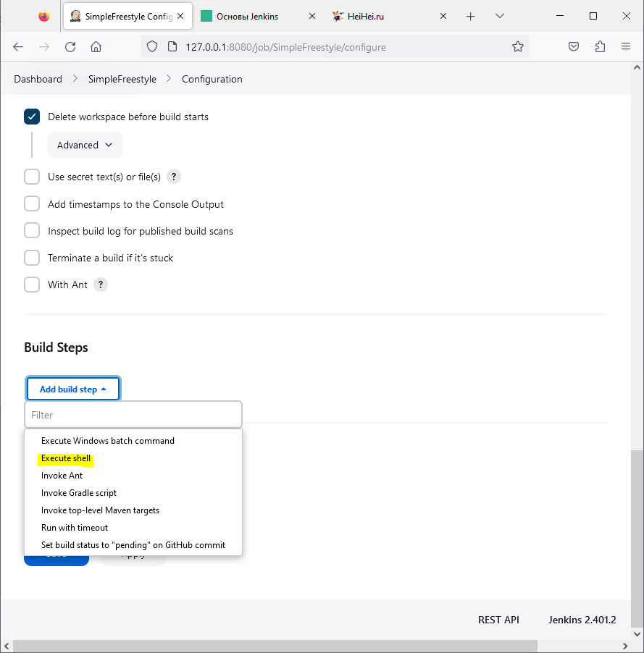
Task: Go back using browser back arrow
Action: pos(18,46)
